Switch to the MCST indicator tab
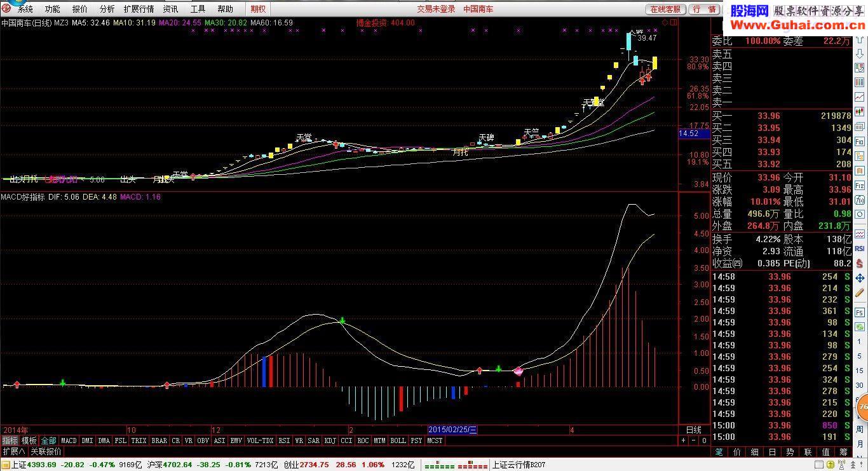868x471 pixels. (435, 440)
